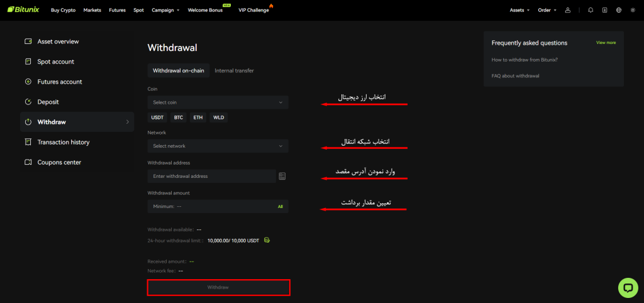
Task: Click the Withdrawal page heading
Action: click(x=172, y=48)
